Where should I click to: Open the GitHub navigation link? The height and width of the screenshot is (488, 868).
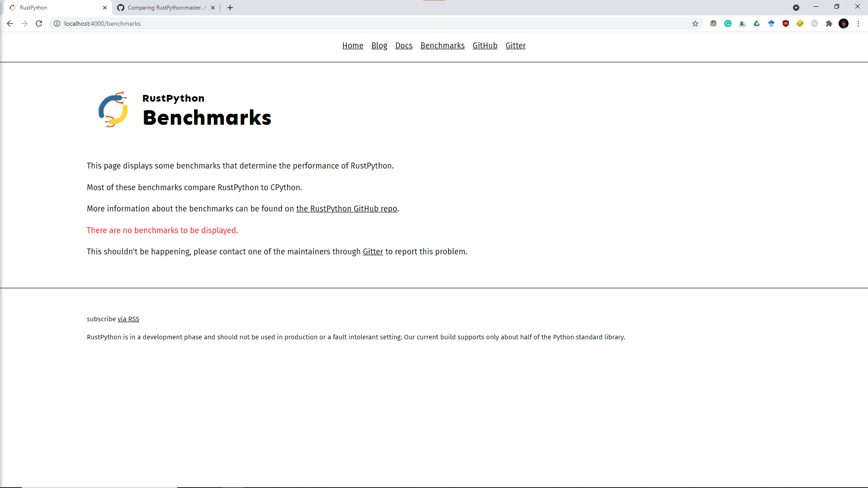[485, 46]
